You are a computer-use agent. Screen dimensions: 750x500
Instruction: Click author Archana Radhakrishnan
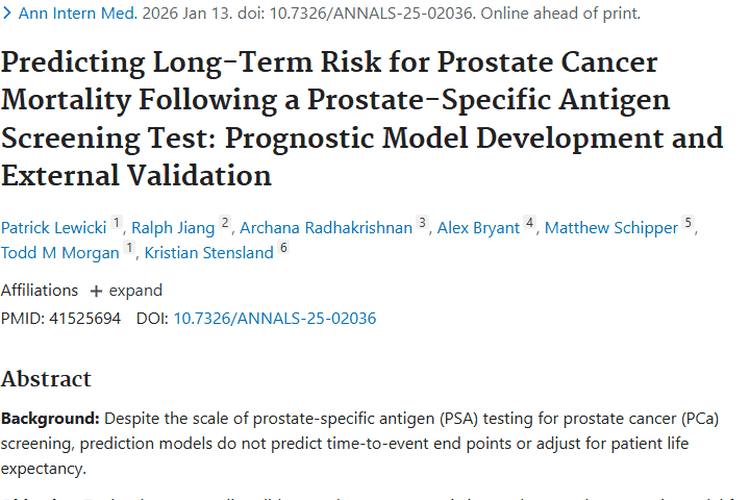(323, 228)
